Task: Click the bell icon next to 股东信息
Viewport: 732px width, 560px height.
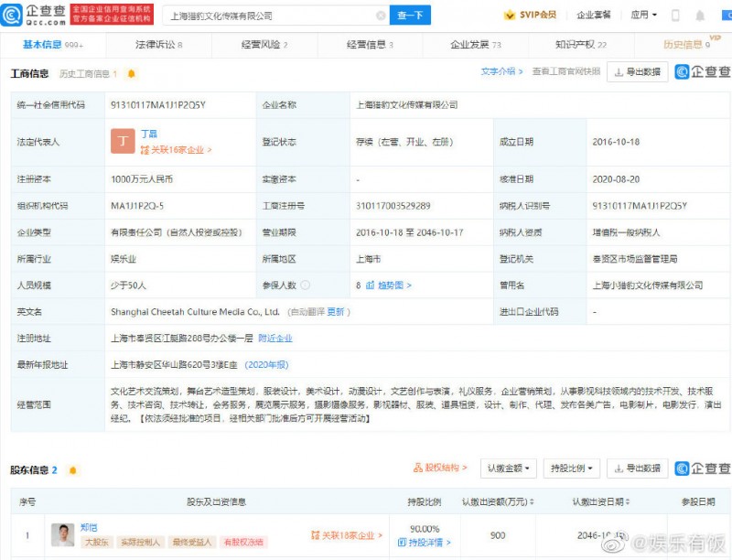Action: (x=72, y=470)
